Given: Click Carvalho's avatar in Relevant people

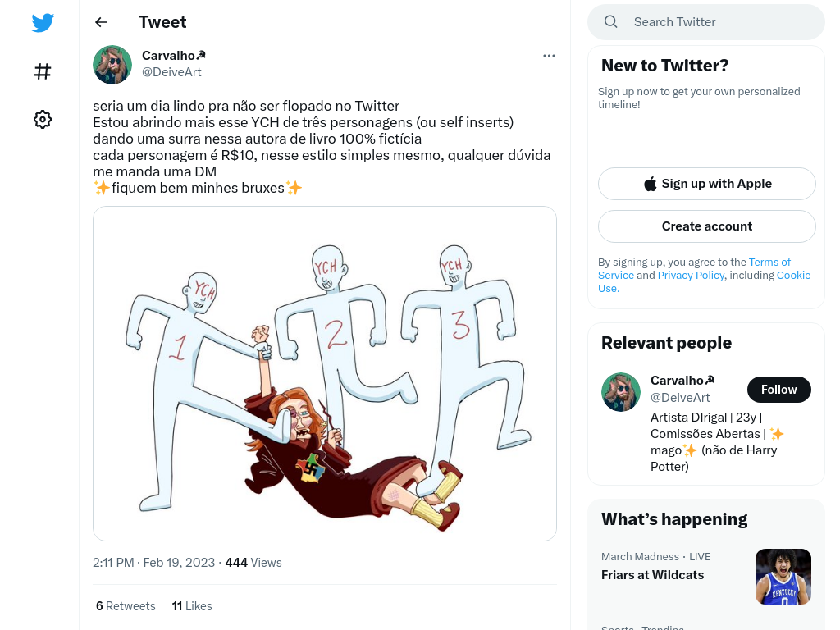Looking at the screenshot, I should click(x=620, y=392).
